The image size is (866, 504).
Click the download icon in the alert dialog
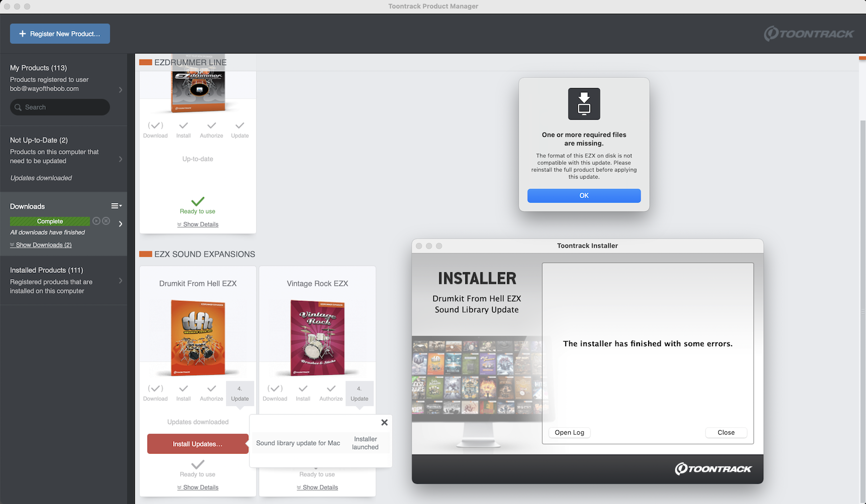coord(584,104)
